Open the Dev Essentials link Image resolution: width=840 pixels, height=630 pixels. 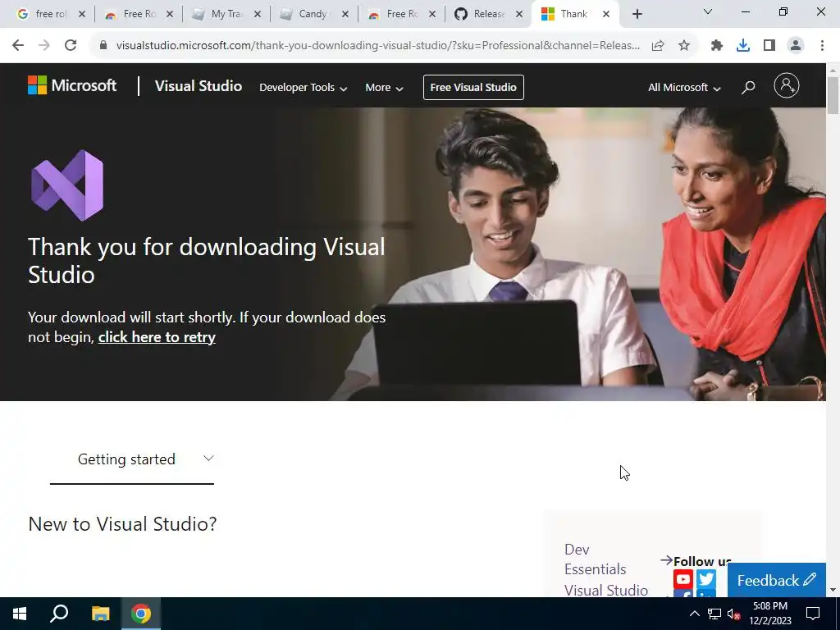(x=596, y=559)
